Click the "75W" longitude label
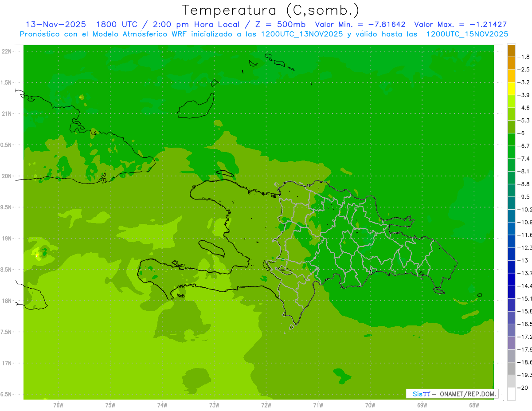The height and width of the screenshot is (411, 532). 110,405
